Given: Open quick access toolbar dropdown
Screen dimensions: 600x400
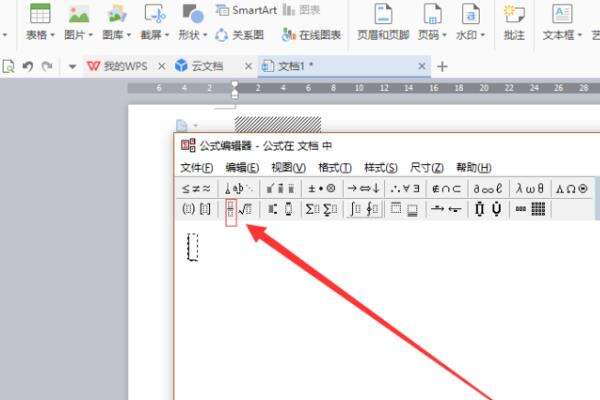Looking at the screenshot, I should [72, 67].
